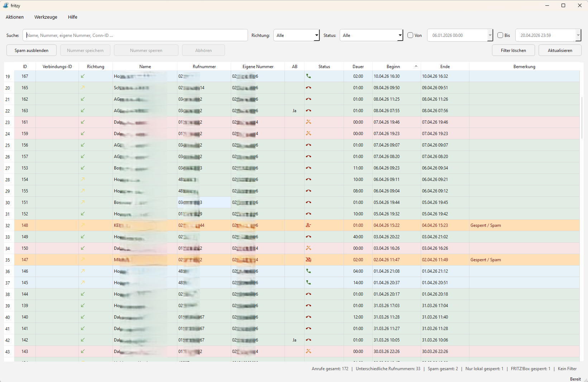This screenshot has height=382, width=588.
Task: Click the Aktualisieren button
Action: 560,51
